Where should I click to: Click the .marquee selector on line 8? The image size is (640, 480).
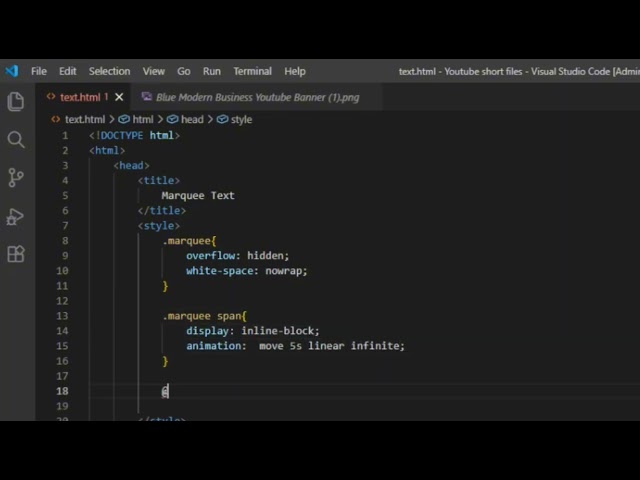187,241
